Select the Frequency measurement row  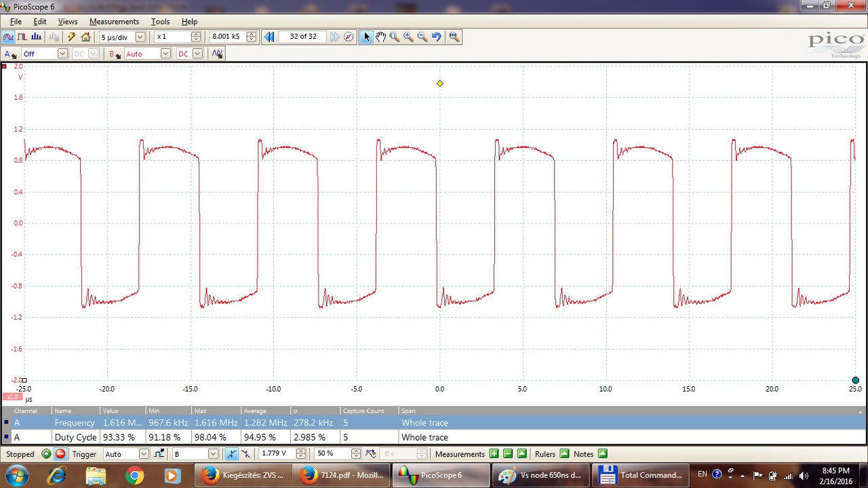pyautogui.click(x=434, y=422)
